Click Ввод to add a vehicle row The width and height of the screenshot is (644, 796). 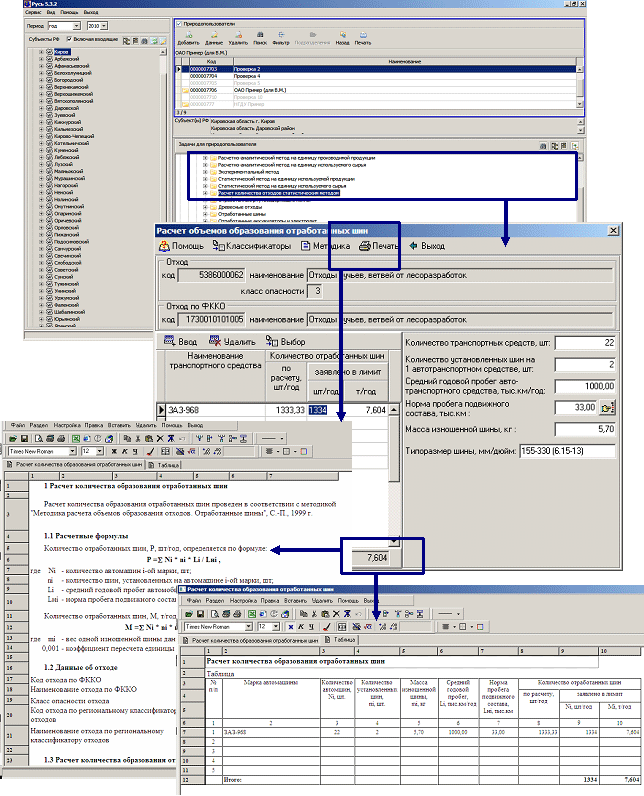click(x=181, y=340)
